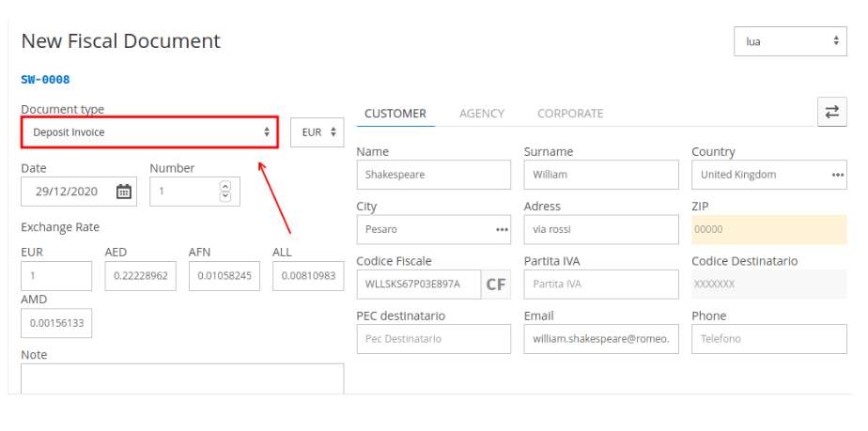Click the Partita IVA field

point(601,285)
